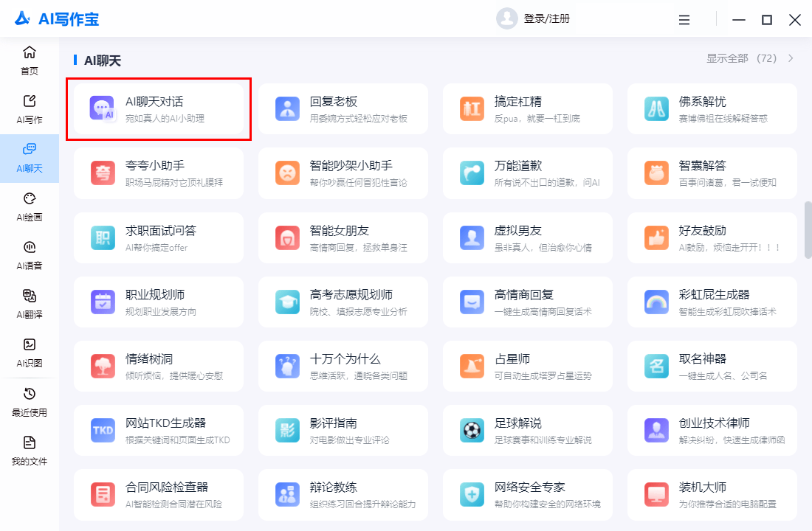
Task: Expand the 显示全部 (72) chevron arrow
Action: point(791,58)
